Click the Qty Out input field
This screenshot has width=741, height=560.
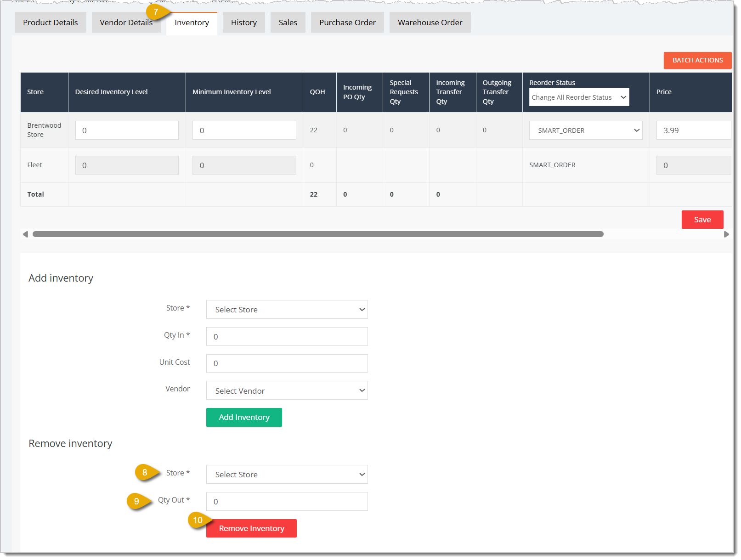click(287, 502)
